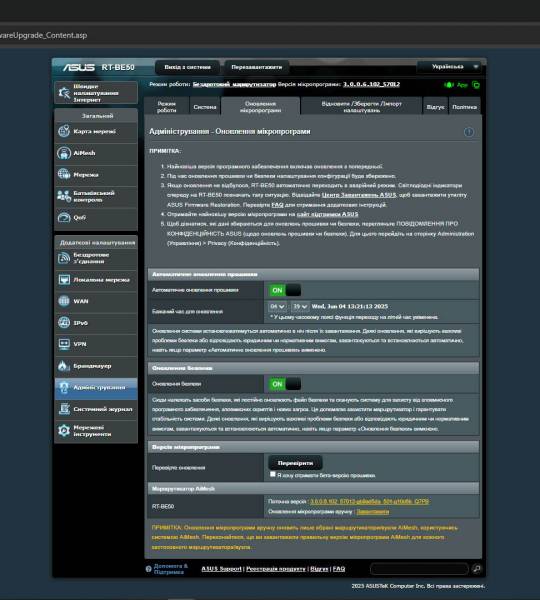The width and height of the screenshot is (540, 600).
Task: Click green device icon right of App
Action: (x=476, y=85)
